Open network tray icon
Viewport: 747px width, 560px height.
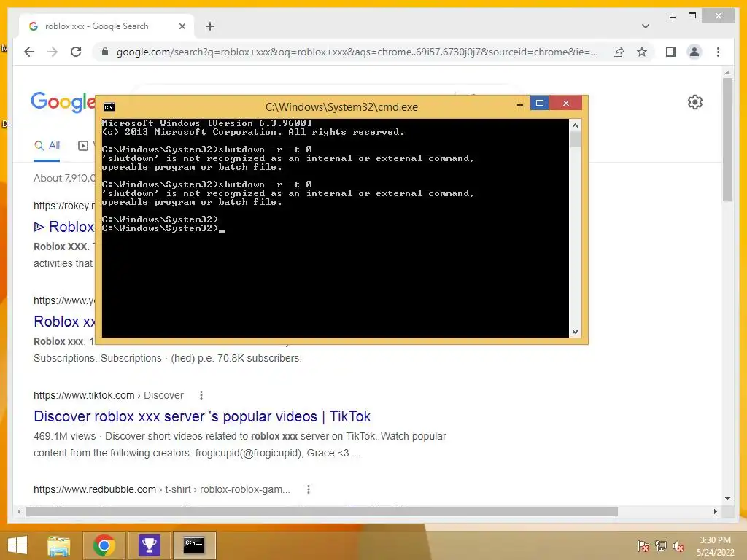tap(660, 546)
